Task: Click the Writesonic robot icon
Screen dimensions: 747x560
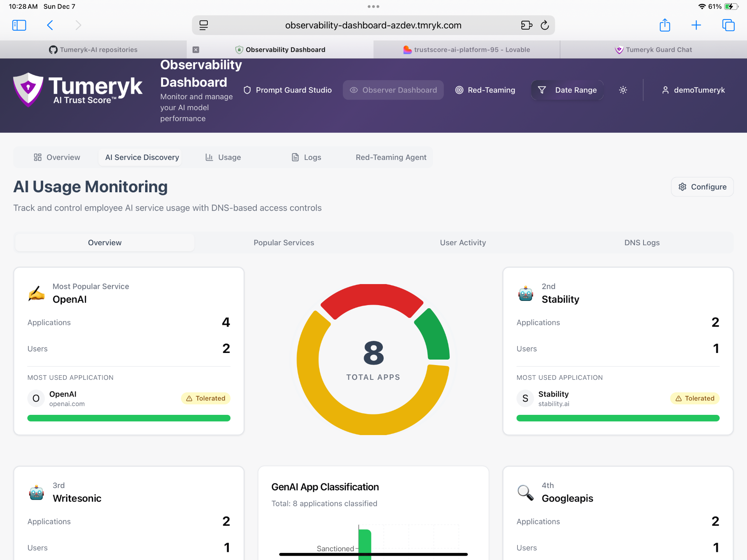Action: point(37,492)
